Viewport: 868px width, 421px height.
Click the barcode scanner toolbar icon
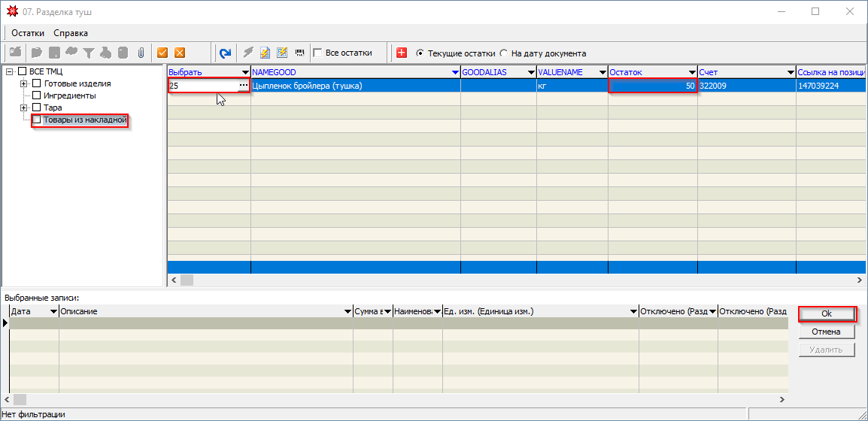(x=299, y=53)
